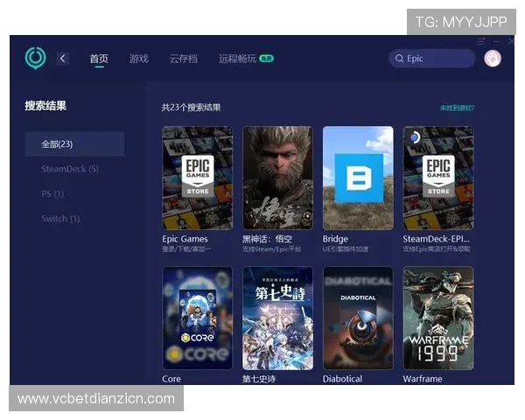Select the Bridge blue B icon

click(358, 178)
